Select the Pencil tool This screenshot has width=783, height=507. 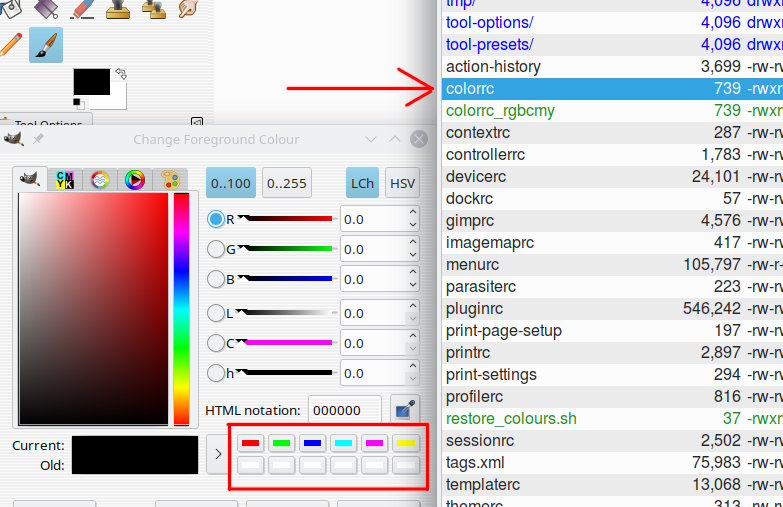pos(10,45)
